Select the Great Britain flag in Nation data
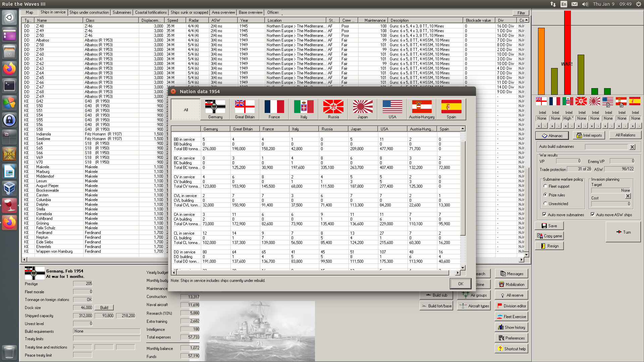644x362 pixels. [245, 109]
